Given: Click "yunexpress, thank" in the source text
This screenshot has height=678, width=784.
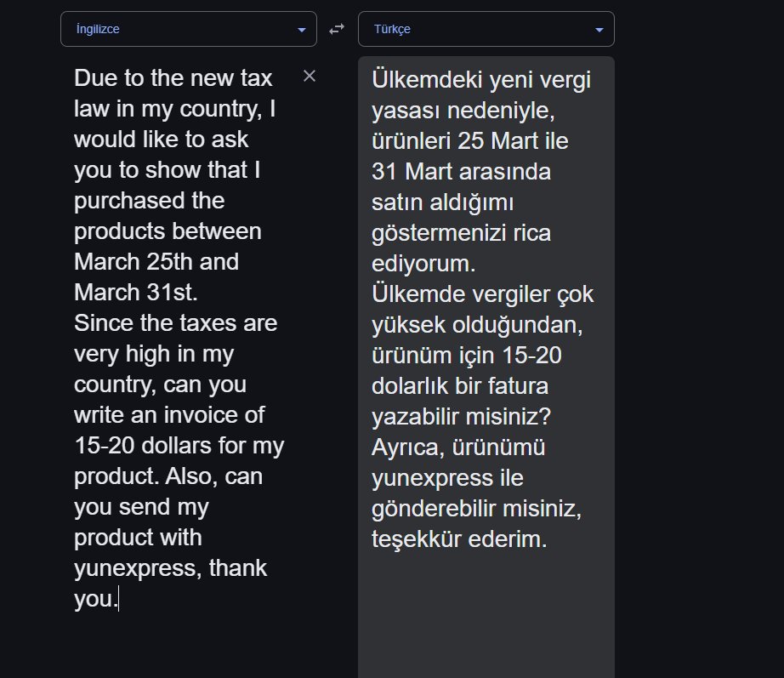Looking at the screenshot, I should click(170, 567).
